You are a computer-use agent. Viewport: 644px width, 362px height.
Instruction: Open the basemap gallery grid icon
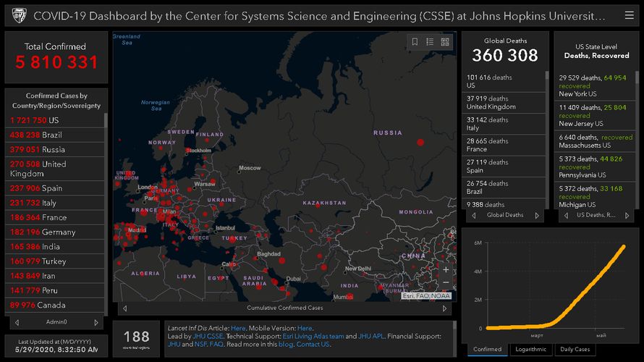pyautogui.click(x=445, y=42)
